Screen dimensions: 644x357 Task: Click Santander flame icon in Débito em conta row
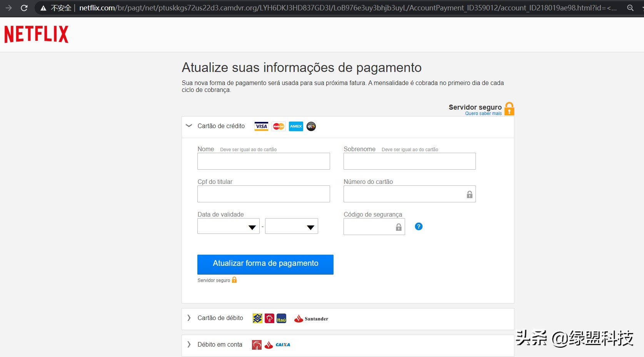(x=269, y=345)
